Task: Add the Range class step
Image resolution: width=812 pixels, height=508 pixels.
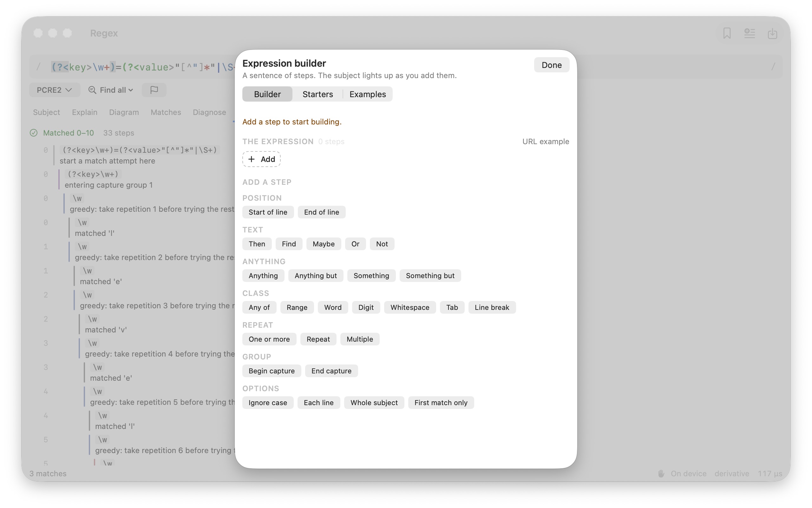Action: (x=297, y=307)
